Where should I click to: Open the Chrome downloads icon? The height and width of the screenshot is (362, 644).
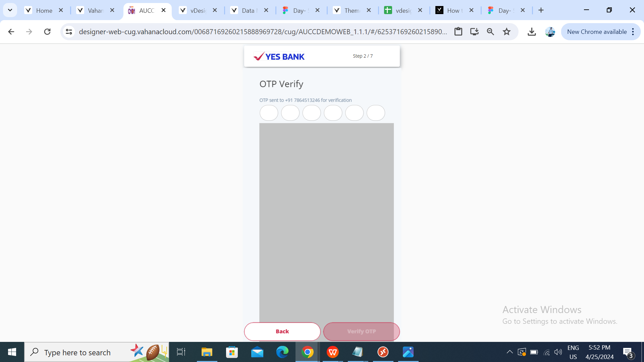532,32
